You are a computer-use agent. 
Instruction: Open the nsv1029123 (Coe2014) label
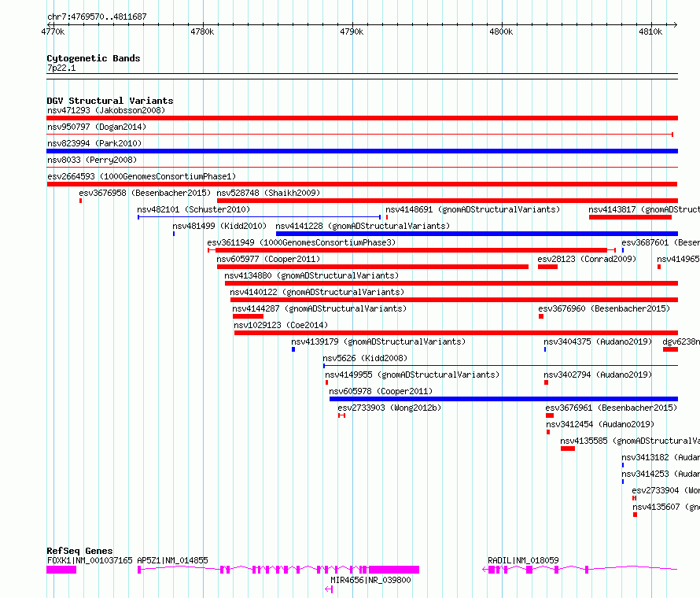pyautogui.click(x=281, y=325)
